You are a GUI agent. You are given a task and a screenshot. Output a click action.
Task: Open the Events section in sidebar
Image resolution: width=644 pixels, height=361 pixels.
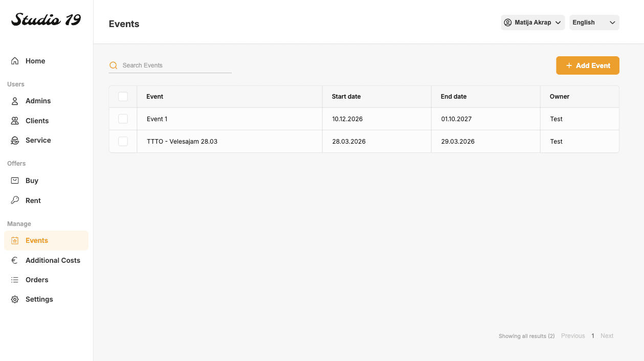(36, 240)
